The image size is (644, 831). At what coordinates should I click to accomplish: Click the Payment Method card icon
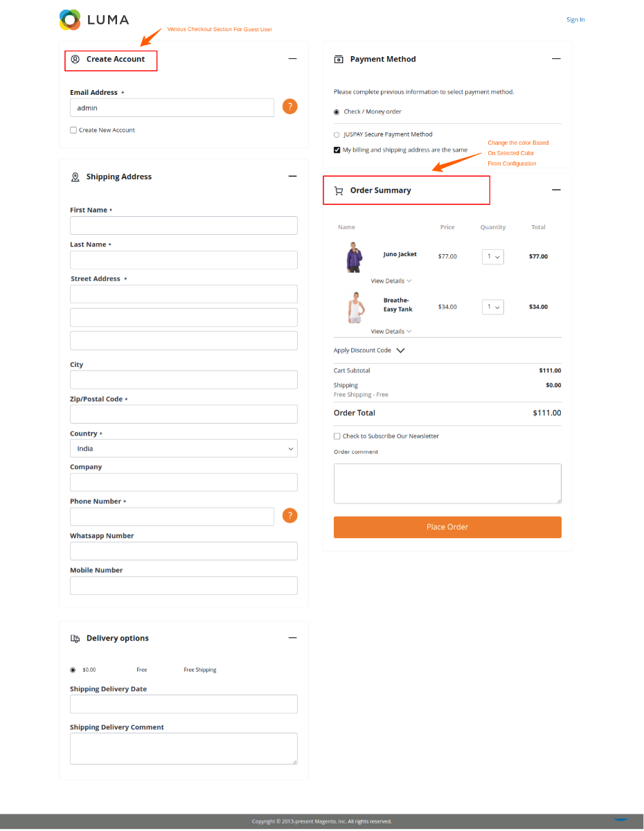tap(339, 59)
